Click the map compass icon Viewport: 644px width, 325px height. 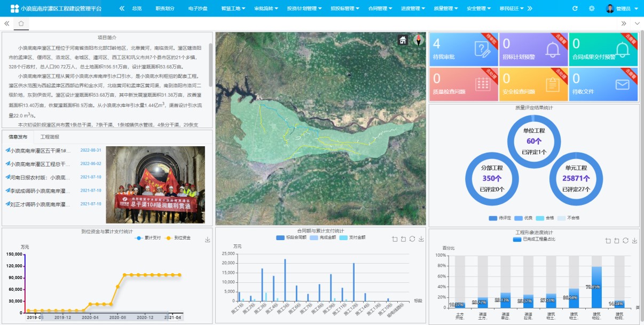click(418, 40)
